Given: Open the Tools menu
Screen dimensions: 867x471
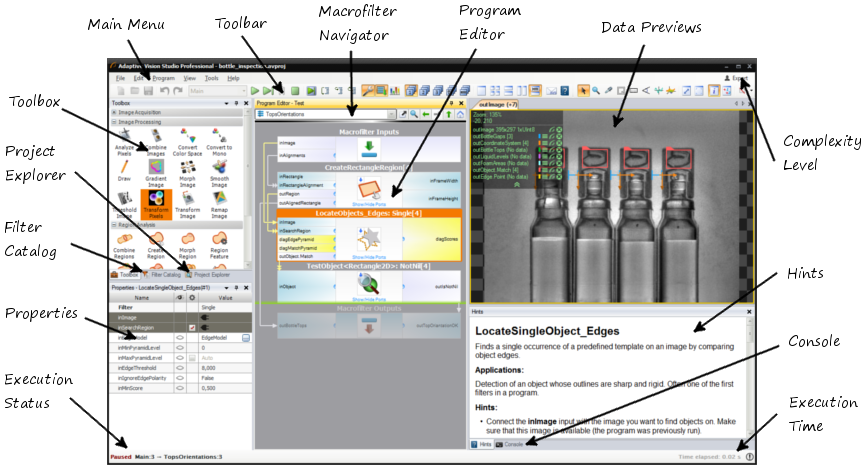Looking at the screenshot, I should tap(211, 78).
